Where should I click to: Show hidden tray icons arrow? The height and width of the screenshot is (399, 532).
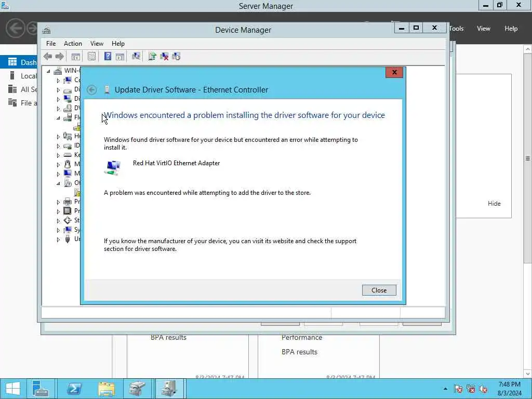point(445,389)
